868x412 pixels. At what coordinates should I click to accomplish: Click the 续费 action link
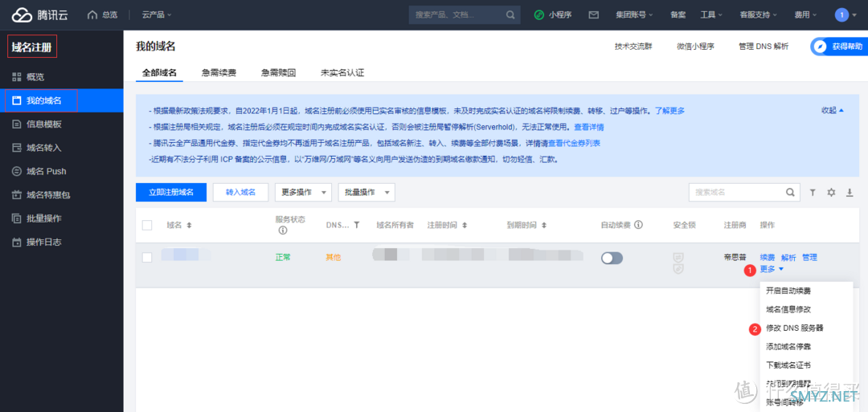coord(768,257)
